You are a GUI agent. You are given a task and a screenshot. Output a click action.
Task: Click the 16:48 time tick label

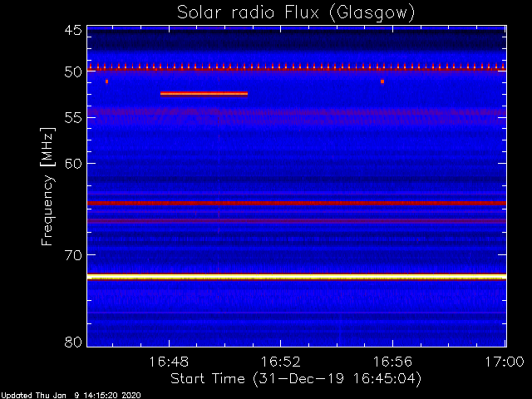click(x=169, y=362)
